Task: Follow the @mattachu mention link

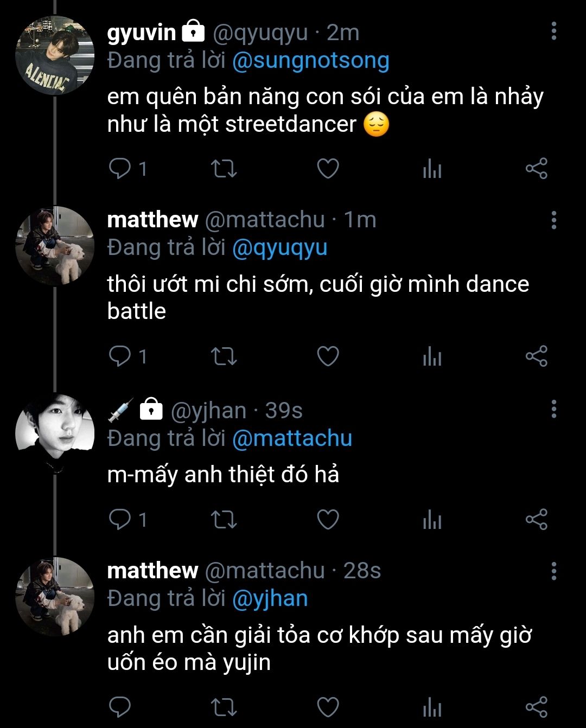Action: click(292, 438)
